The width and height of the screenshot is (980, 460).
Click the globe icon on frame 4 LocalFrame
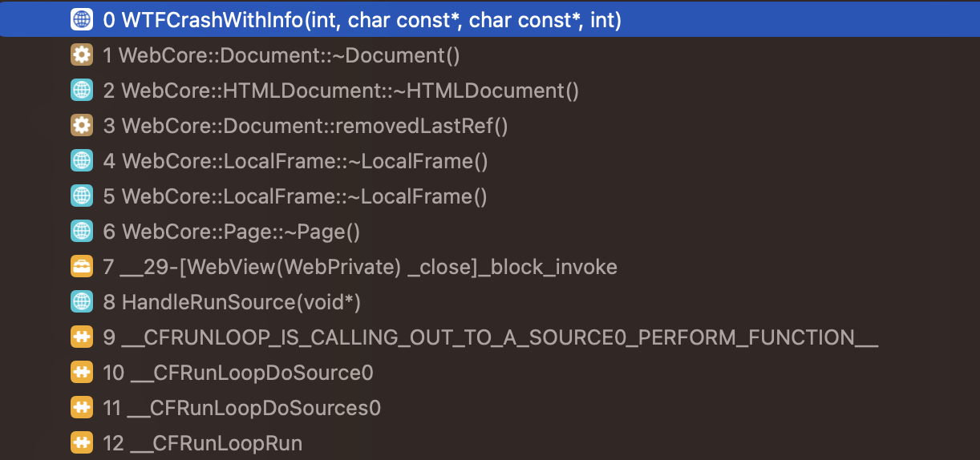point(81,161)
